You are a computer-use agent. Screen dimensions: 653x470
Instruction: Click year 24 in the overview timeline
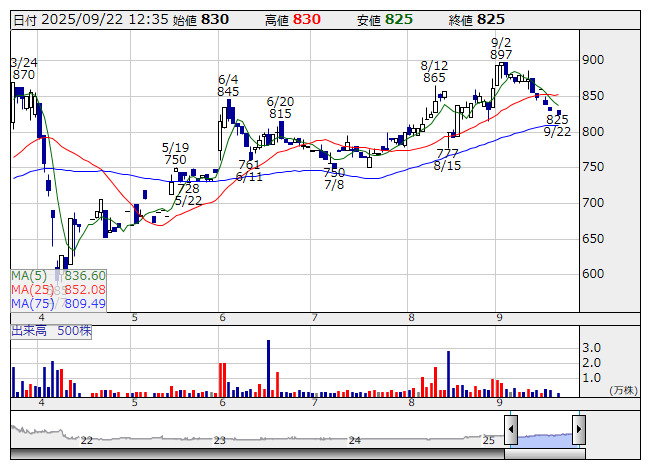pyautogui.click(x=354, y=440)
